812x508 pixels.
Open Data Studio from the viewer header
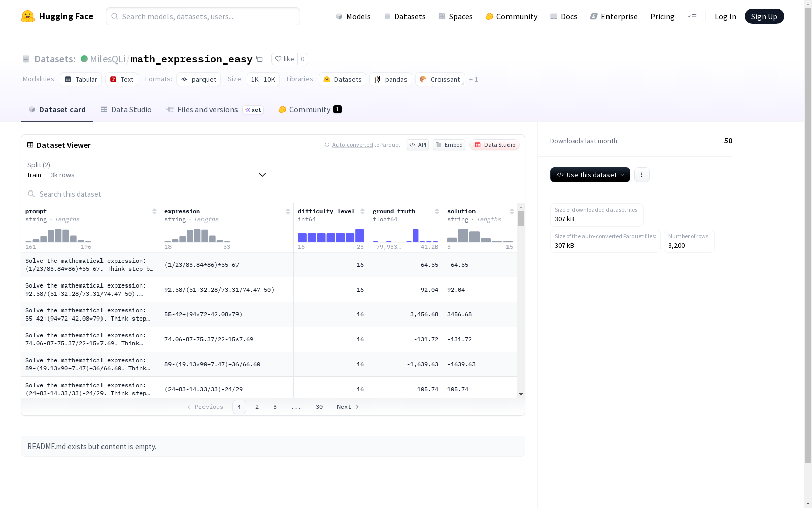[x=494, y=145]
